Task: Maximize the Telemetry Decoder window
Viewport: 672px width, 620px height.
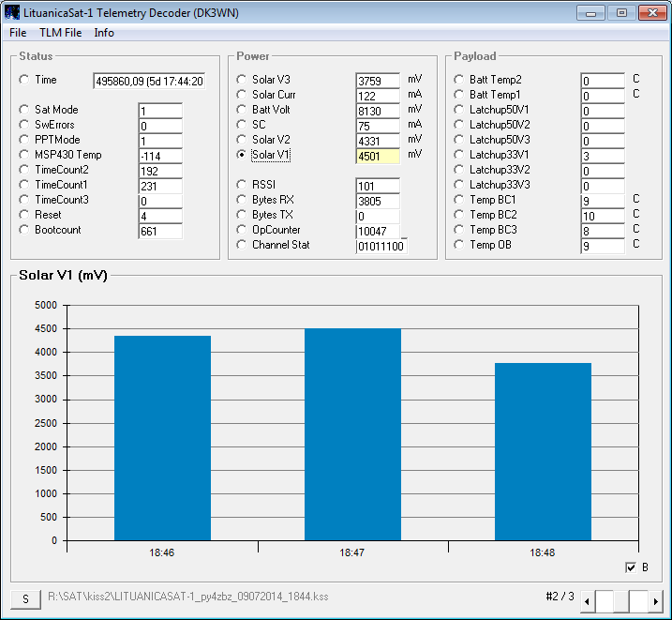Action: (x=621, y=13)
